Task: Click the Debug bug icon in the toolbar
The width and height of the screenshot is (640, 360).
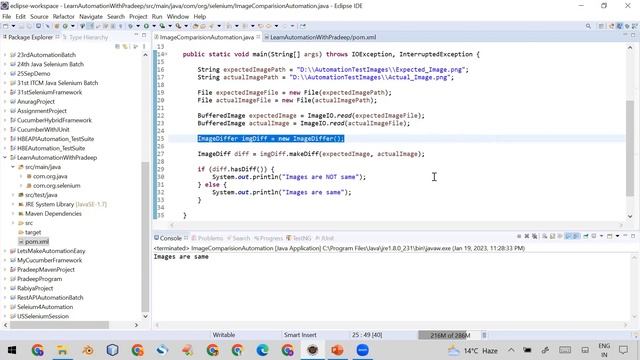Action: tap(130, 26)
